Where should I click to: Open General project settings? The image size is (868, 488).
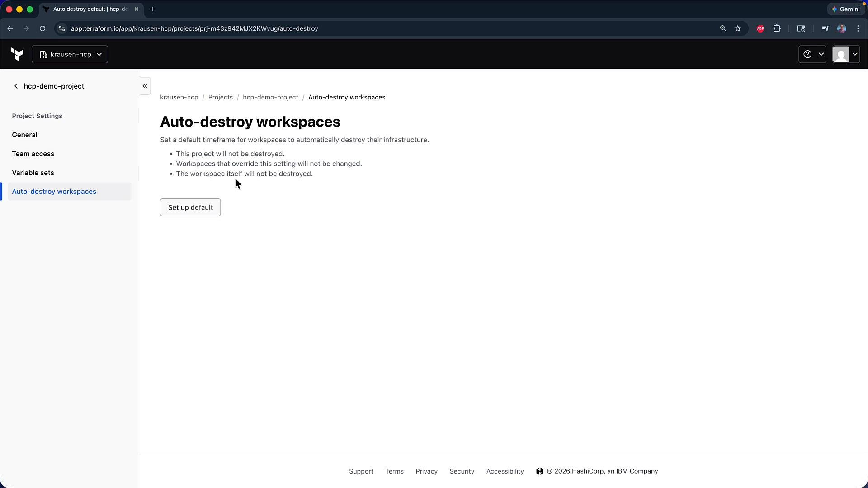pos(25,135)
